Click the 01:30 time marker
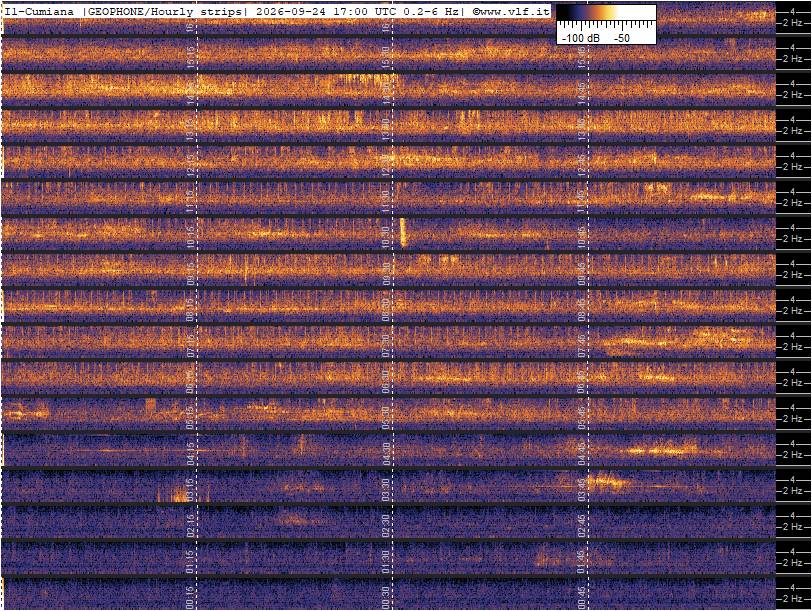Screen dimensions: 812x611 coord(386,562)
